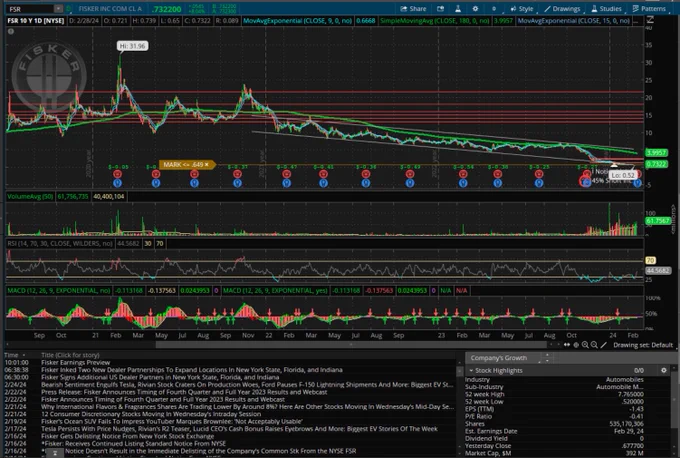
Task: Click the green 0.7322 last price tag
Action: 657,164
